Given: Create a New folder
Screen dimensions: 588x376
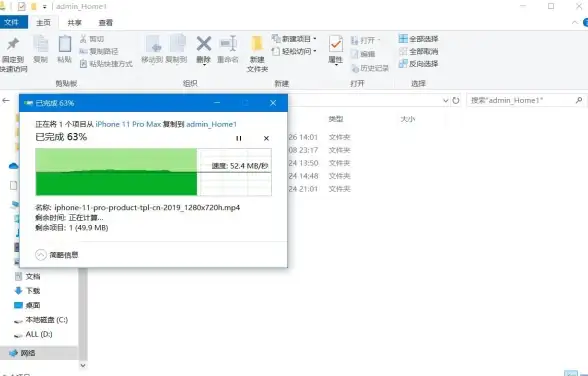Looking at the screenshot, I should tap(257, 54).
